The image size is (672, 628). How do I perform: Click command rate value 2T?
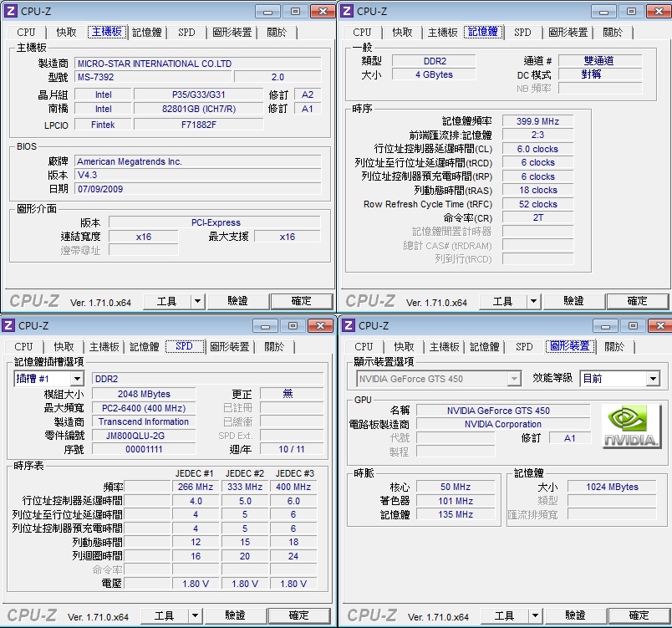coord(538,217)
